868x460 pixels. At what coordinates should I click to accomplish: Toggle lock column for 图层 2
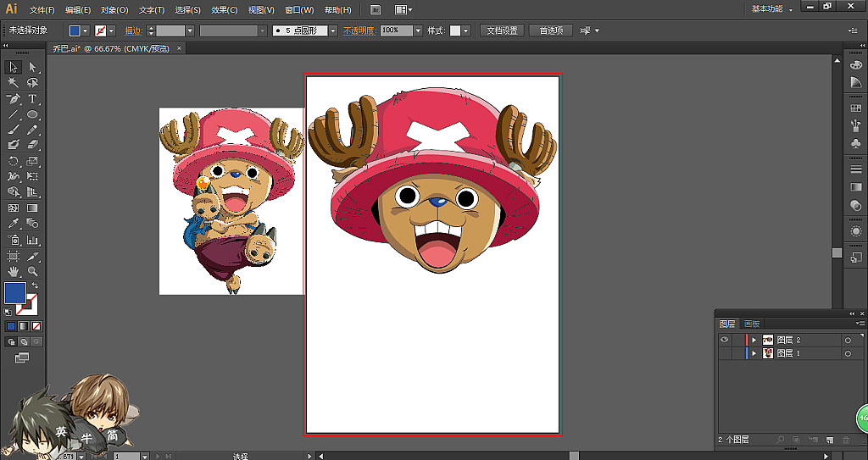[737, 340]
